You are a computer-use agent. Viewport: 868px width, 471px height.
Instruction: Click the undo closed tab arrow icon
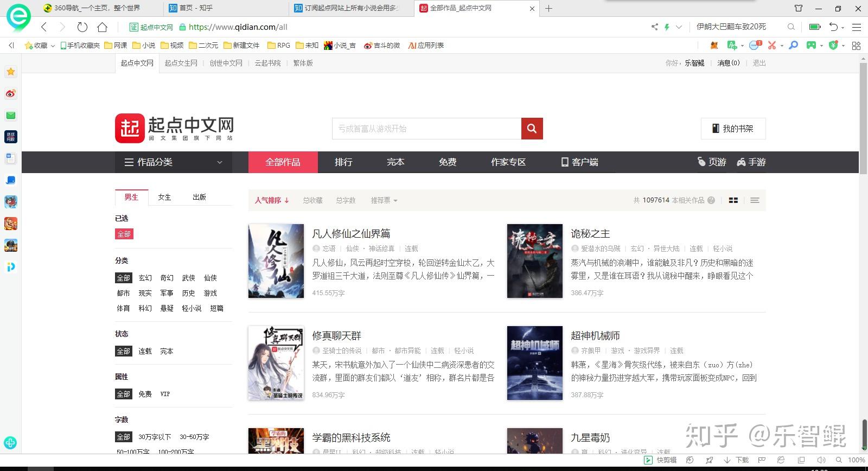[x=834, y=27]
